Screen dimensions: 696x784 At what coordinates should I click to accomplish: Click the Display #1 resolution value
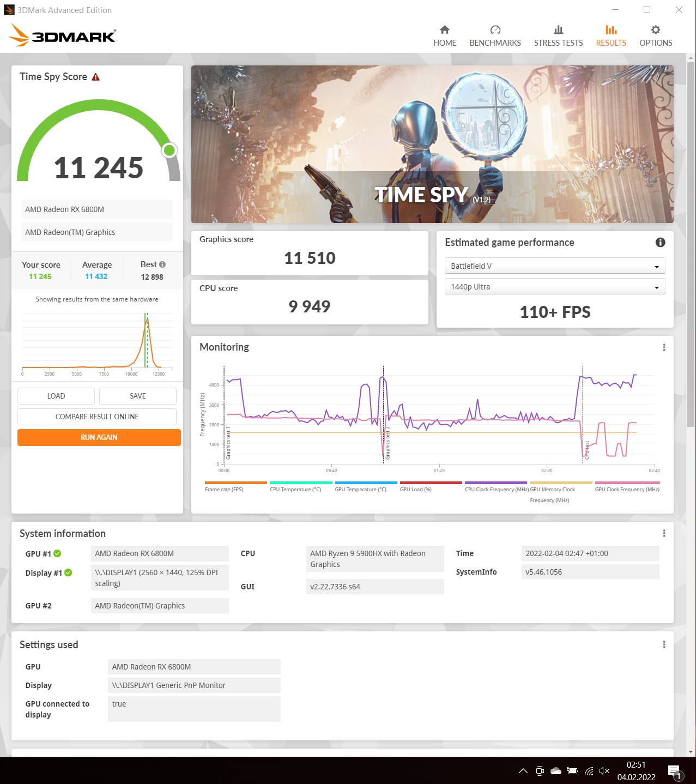tap(160, 578)
